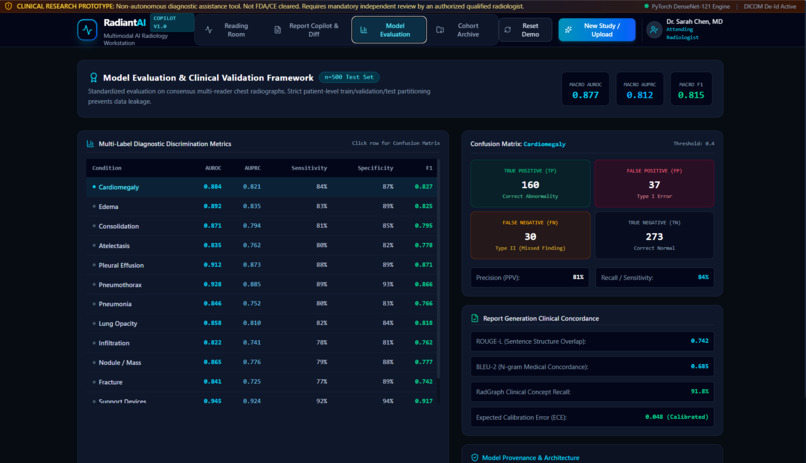The width and height of the screenshot is (806, 463).
Task: Click the bar chart icon in metrics panel header
Action: tap(90, 144)
